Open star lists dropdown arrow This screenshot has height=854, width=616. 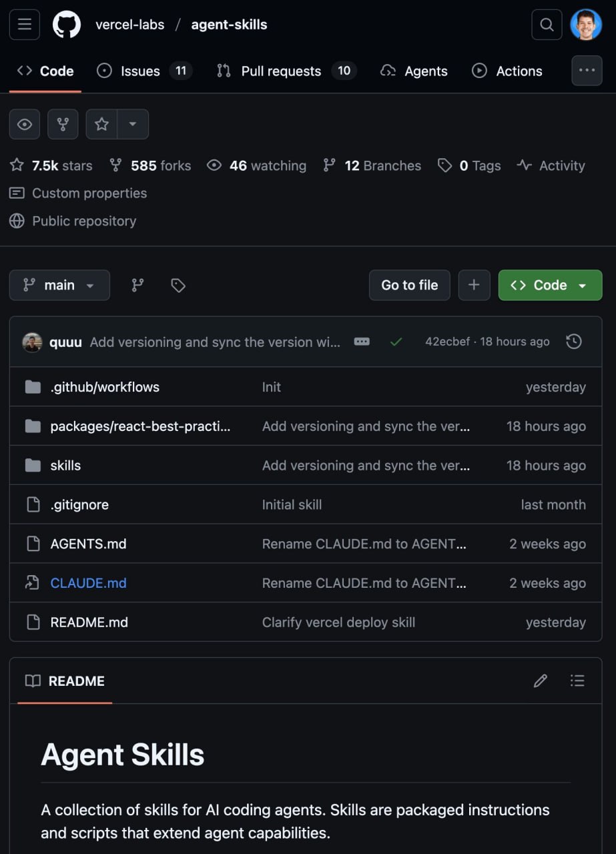click(x=133, y=124)
